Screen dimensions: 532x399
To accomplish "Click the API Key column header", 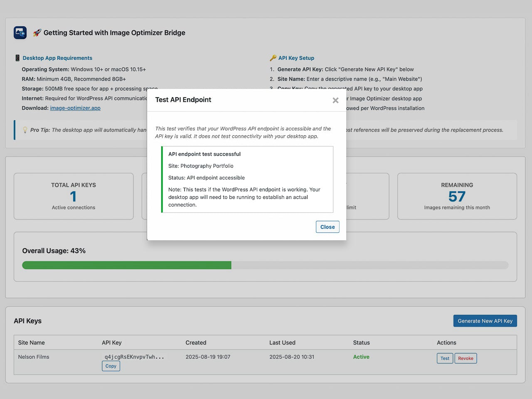I will 112,342.
